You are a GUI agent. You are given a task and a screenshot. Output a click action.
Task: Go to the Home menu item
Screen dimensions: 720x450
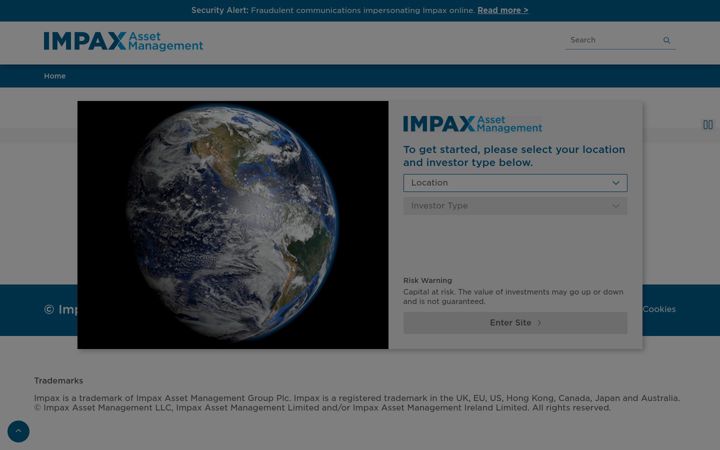pos(55,76)
